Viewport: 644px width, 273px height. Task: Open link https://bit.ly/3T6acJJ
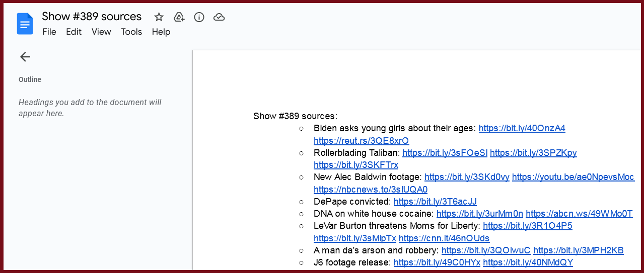[x=435, y=202]
